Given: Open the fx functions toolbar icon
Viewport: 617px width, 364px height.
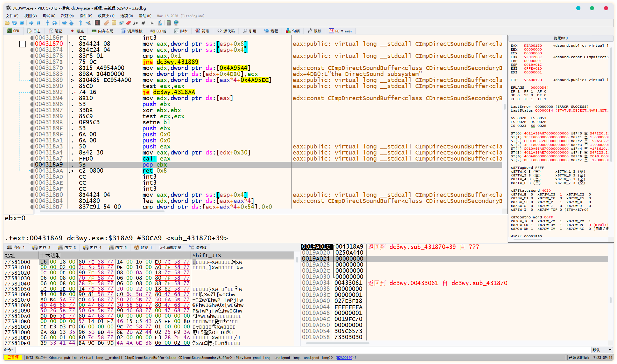Looking at the screenshot, I should pyautogui.click(x=136, y=23).
